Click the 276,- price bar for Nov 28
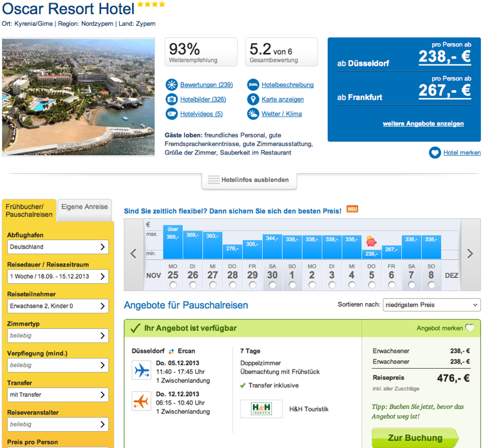 [232, 251]
